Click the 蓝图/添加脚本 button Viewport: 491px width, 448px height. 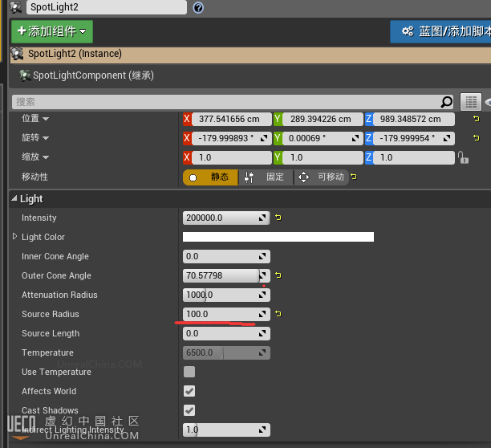coord(440,31)
